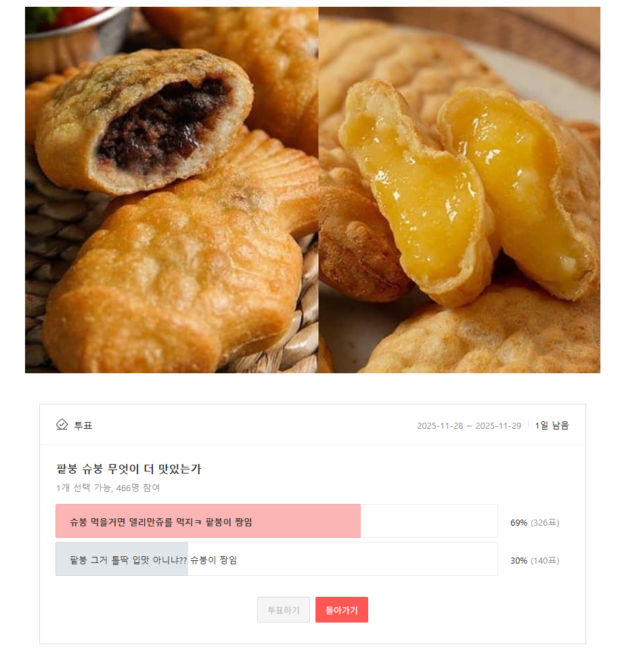Viewport: 618px width, 672px height.
Task: Click the 1일 남음 deadline text
Action: tap(551, 425)
